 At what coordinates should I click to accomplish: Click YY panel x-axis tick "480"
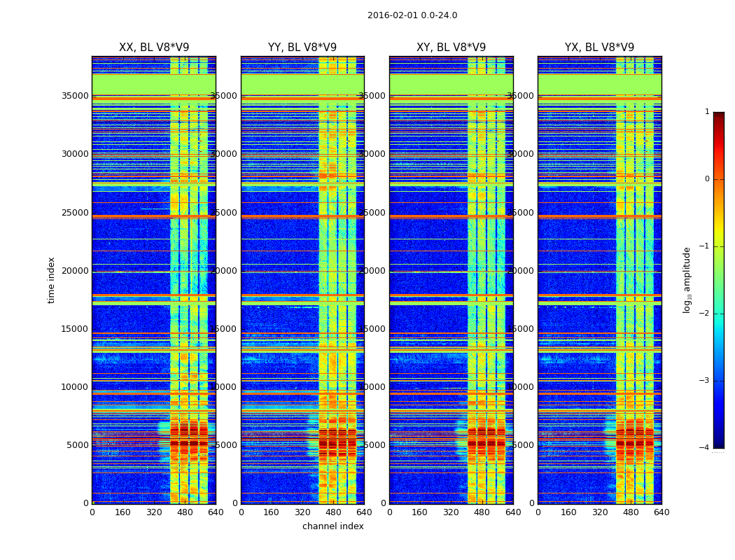(x=333, y=512)
